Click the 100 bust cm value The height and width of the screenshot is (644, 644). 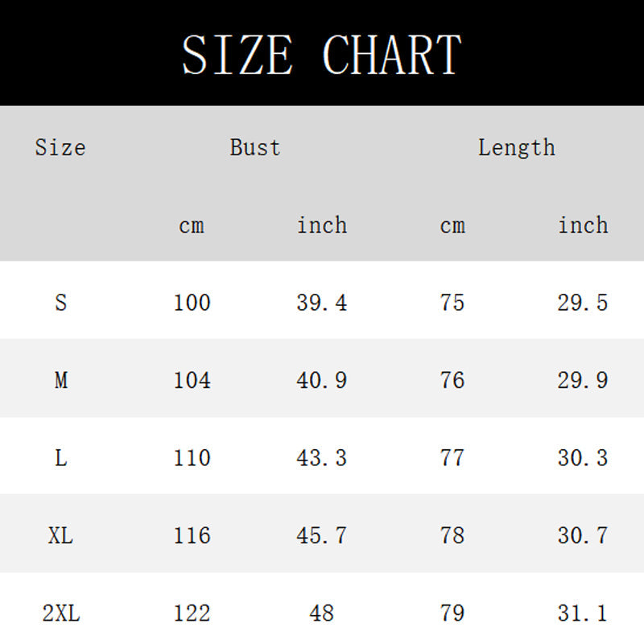192,303
